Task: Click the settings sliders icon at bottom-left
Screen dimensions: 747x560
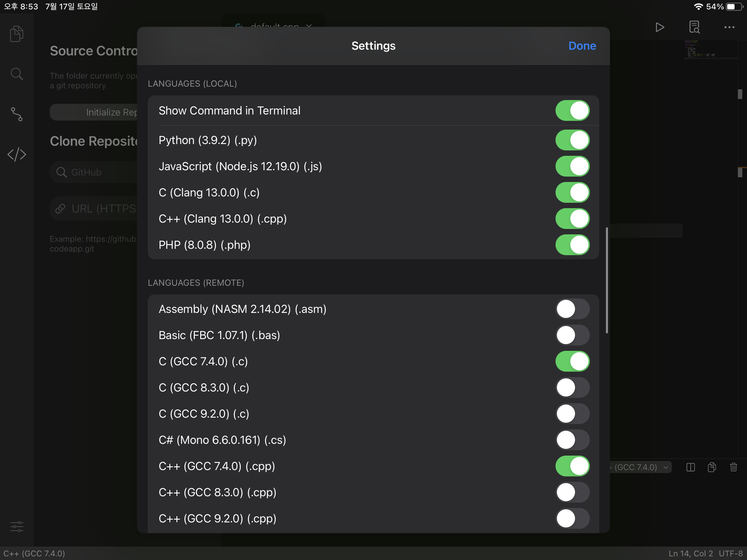Action: pyautogui.click(x=16, y=526)
